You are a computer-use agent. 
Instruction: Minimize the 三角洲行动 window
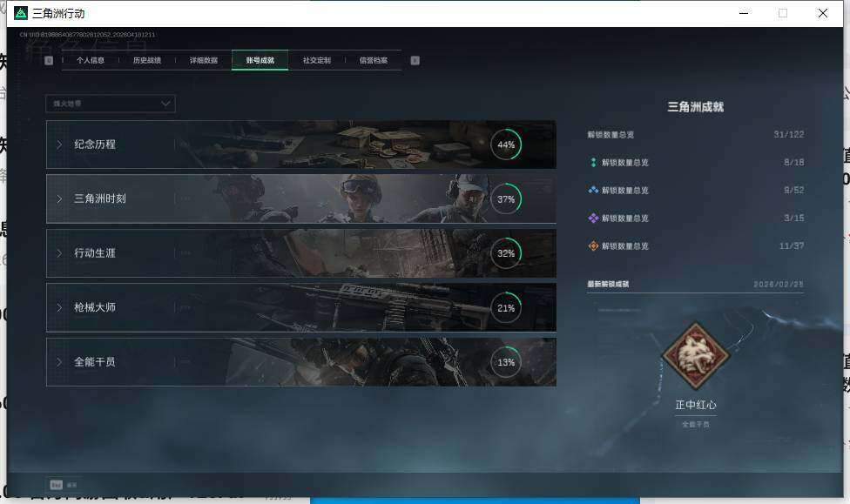(x=744, y=13)
